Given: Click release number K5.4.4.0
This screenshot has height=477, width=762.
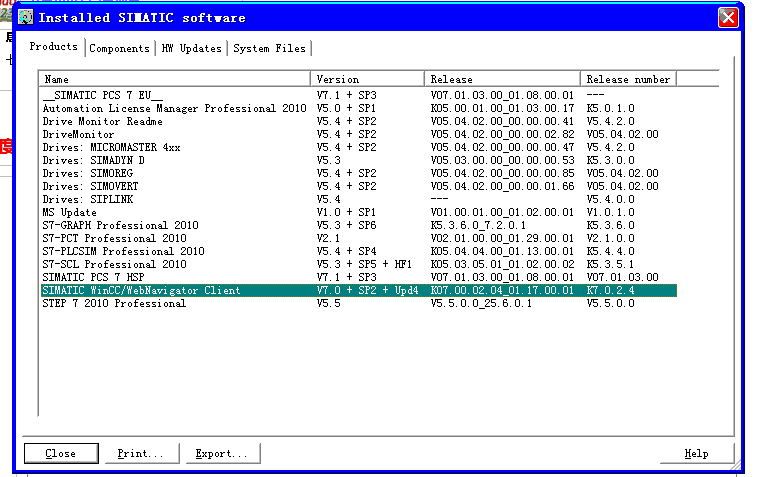Looking at the screenshot, I should pos(610,252).
